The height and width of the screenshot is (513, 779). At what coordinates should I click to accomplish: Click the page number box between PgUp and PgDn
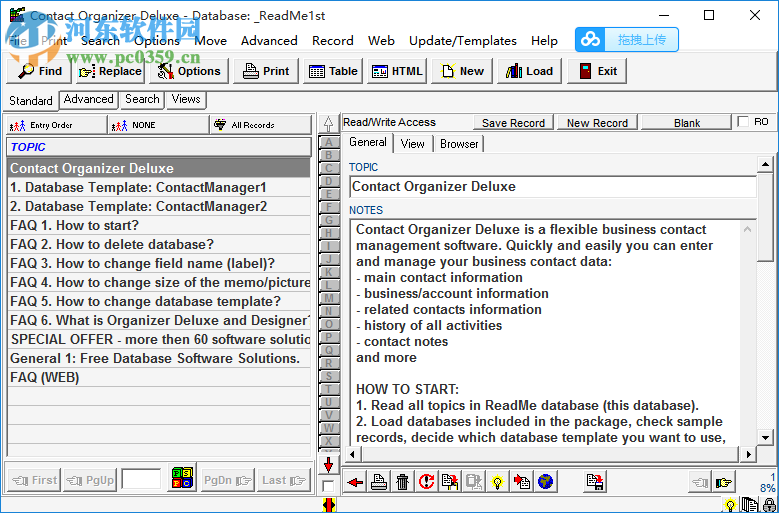click(x=142, y=480)
